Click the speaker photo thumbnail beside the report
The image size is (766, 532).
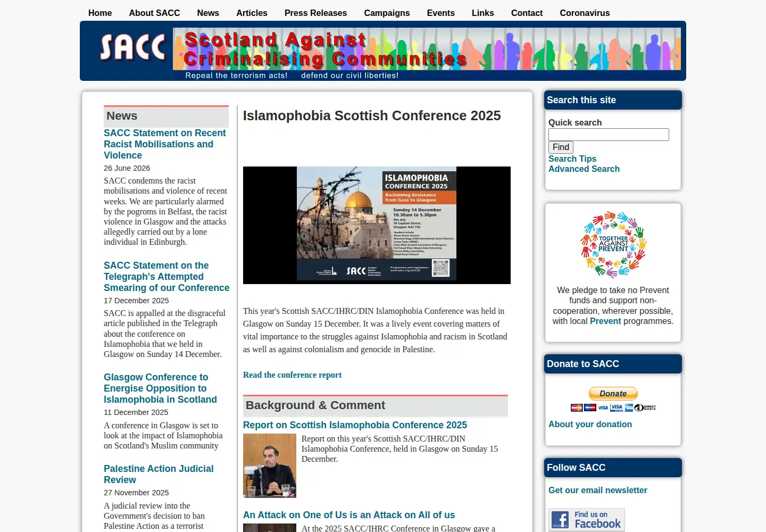(x=270, y=465)
